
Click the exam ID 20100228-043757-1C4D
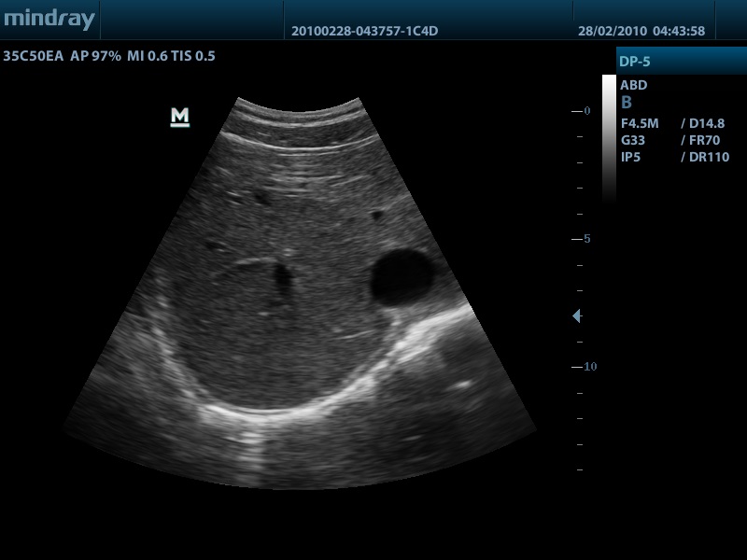pos(364,31)
